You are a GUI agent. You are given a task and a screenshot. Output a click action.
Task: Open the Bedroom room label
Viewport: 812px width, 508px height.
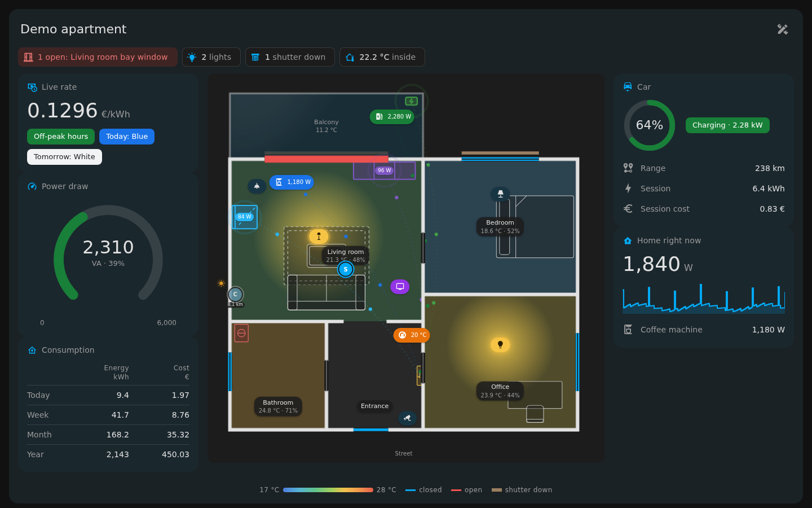pos(500,226)
